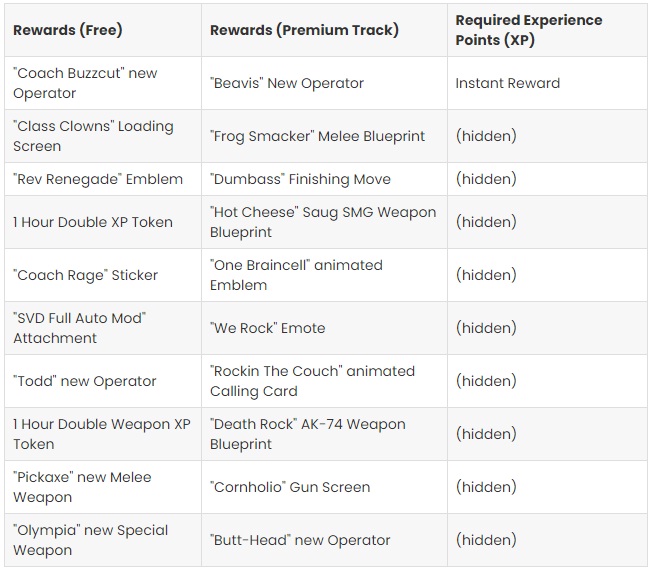Click the Instant Reward cell
The height and width of the screenshot is (575, 653).
(547, 83)
